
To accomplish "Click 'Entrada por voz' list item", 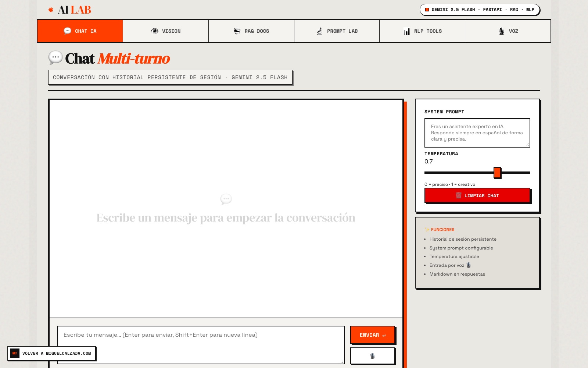I will tap(450, 265).
